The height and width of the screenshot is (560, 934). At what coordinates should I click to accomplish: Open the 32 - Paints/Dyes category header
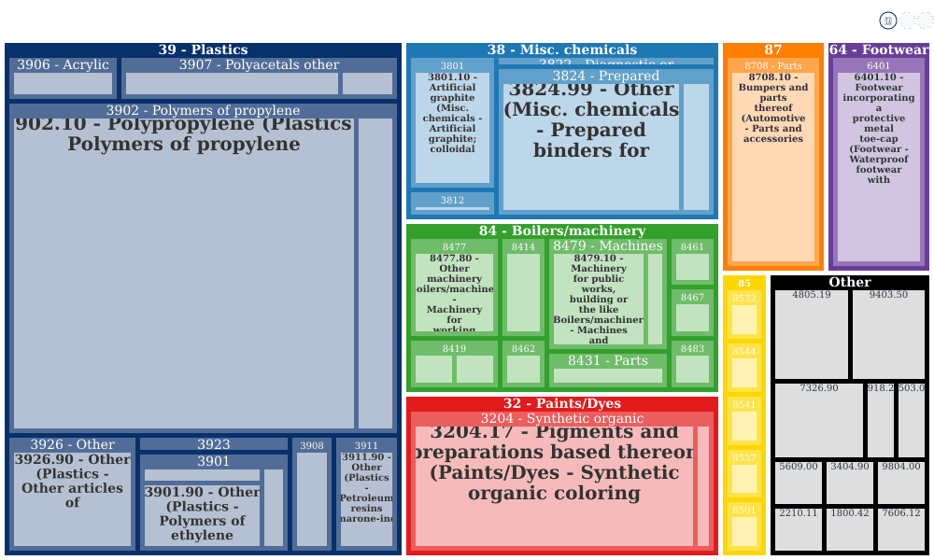(561, 403)
